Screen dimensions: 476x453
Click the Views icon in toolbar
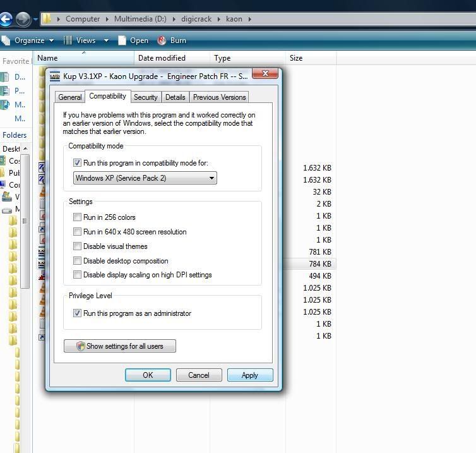pos(68,40)
